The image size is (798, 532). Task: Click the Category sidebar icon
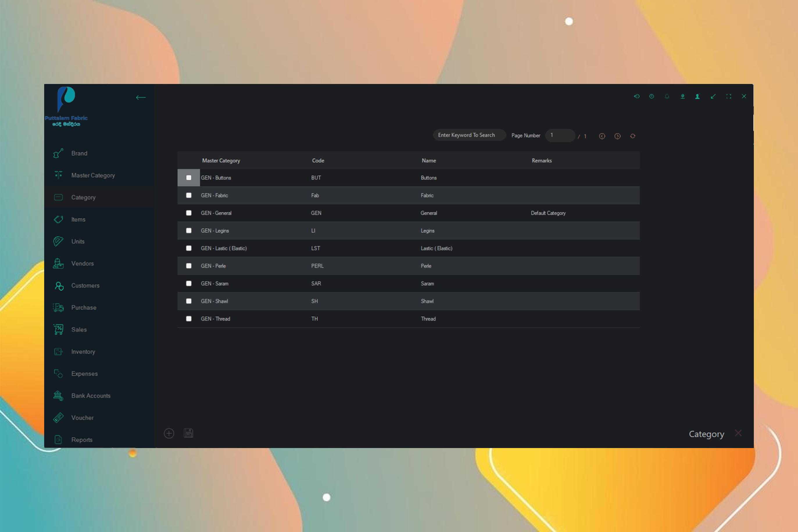click(58, 198)
